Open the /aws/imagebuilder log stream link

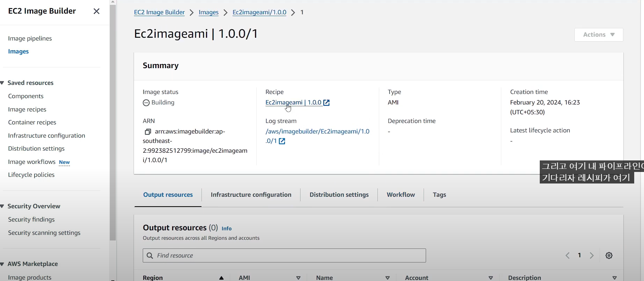[x=317, y=136]
